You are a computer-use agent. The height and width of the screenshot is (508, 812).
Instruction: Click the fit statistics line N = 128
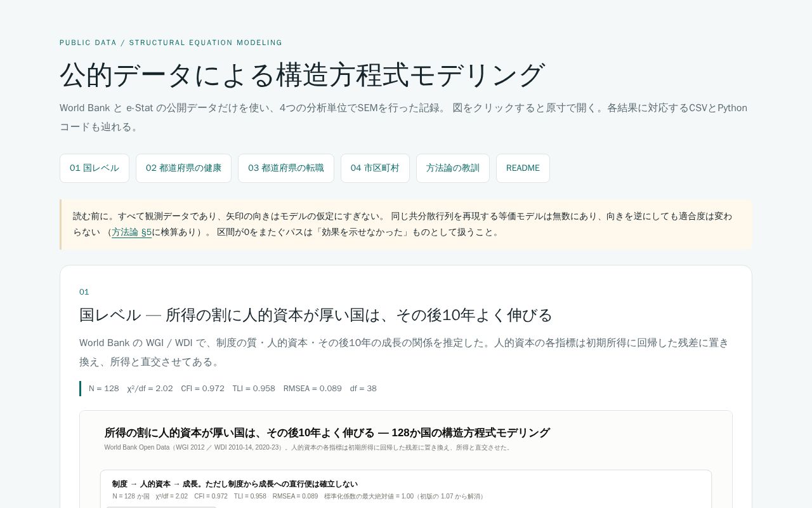click(232, 389)
